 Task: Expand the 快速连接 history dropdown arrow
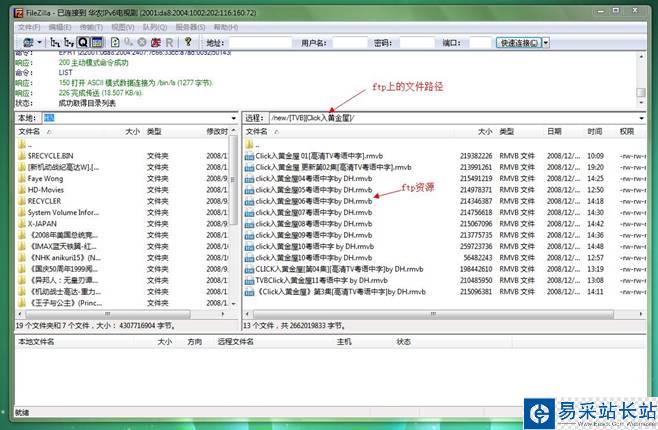tap(546, 43)
